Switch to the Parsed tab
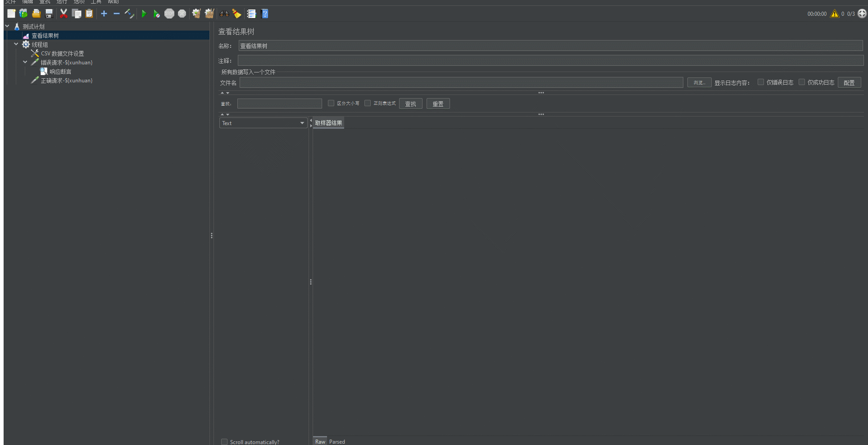 pos(337,441)
